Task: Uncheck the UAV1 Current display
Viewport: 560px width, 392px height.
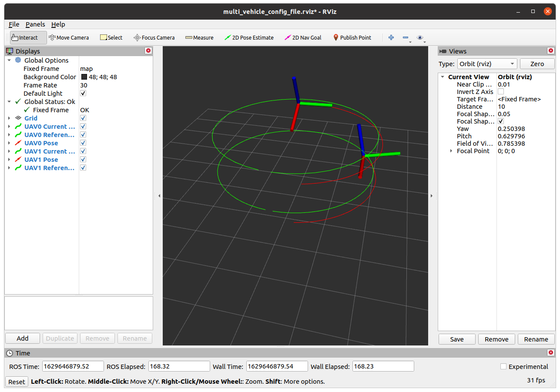Action: click(83, 151)
